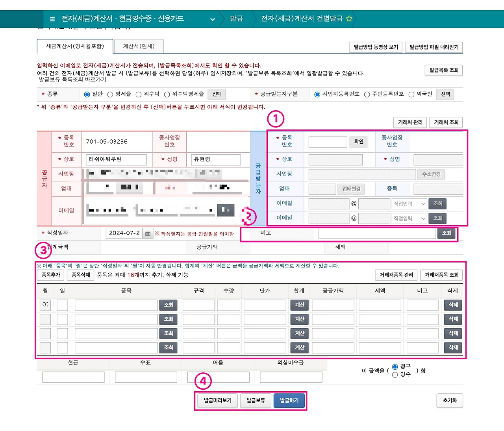This screenshot has height=431, width=504.
Task: Expand the top navigation chevron
Action: (212, 19)
